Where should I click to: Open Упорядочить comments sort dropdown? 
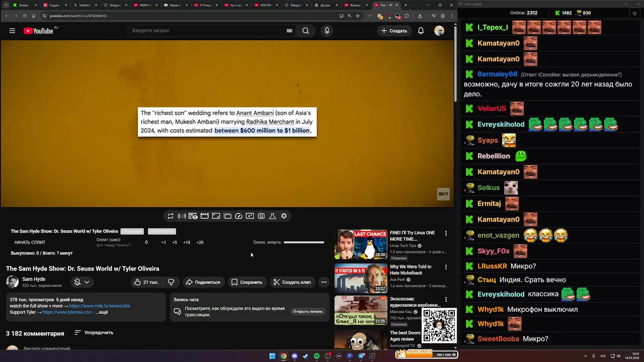(x=94, y=332)
